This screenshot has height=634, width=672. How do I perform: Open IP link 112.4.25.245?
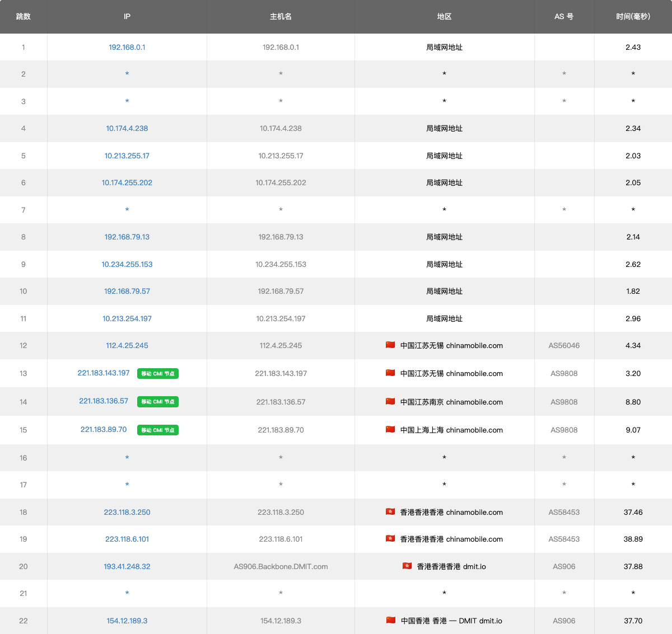click(127, 345)
